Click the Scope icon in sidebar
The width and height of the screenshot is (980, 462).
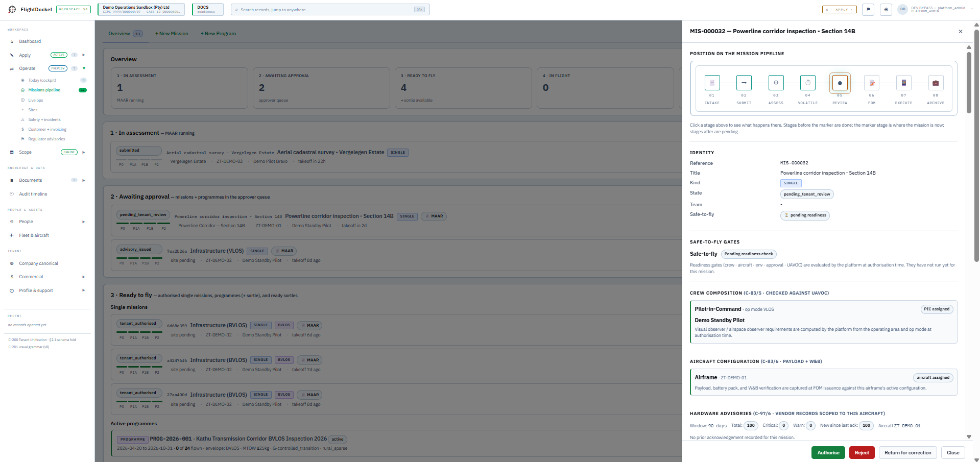click(12, 152)
